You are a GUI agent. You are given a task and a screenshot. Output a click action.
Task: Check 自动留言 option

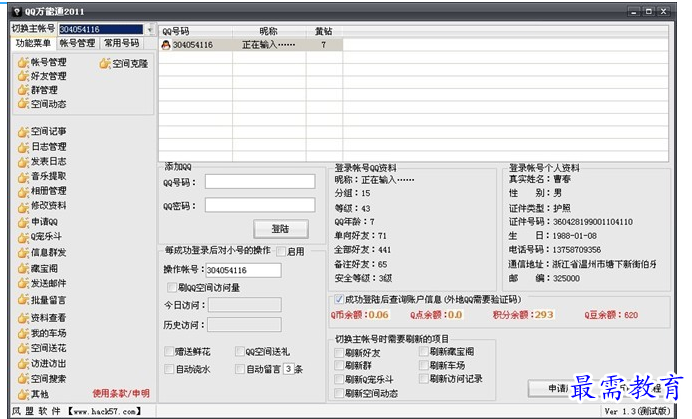click(240, 369)
